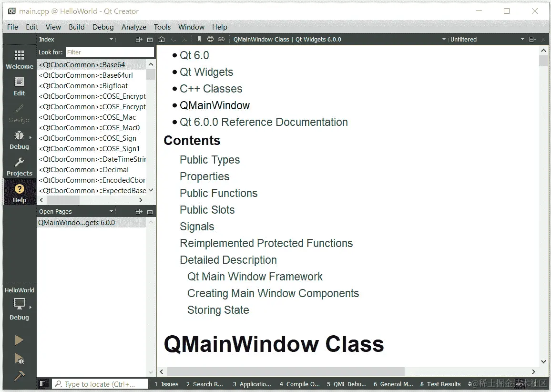Click the HelloWorld Debug kit selector
This screenshot has height=392, width=551.
pyautogui.click(x=20, y=304)
